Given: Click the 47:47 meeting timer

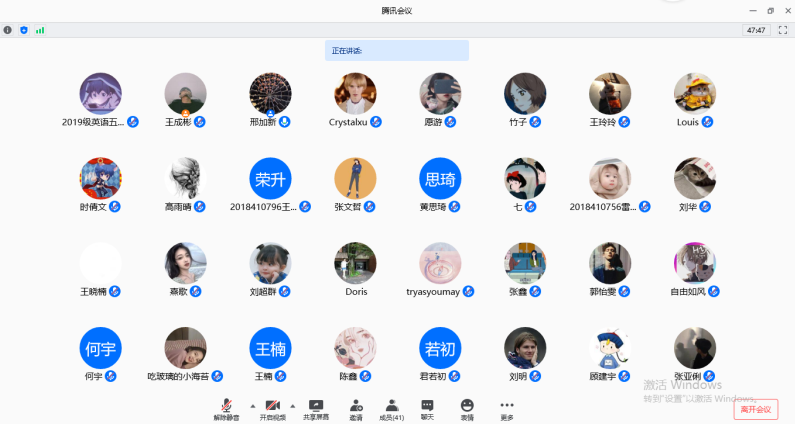Looking at the screenshot, I should point(756,30).
